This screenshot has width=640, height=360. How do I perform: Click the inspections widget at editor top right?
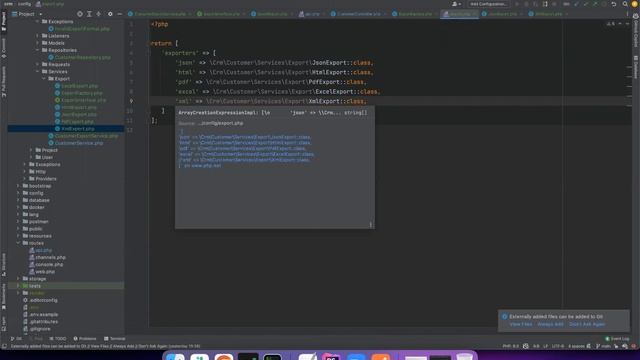611,24
